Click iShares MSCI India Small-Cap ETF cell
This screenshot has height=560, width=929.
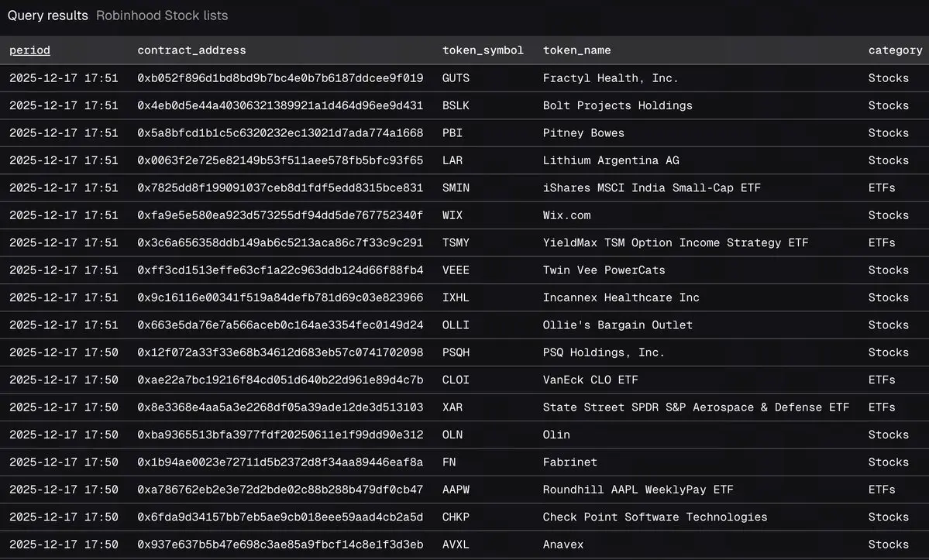click(x=652, y=187)
